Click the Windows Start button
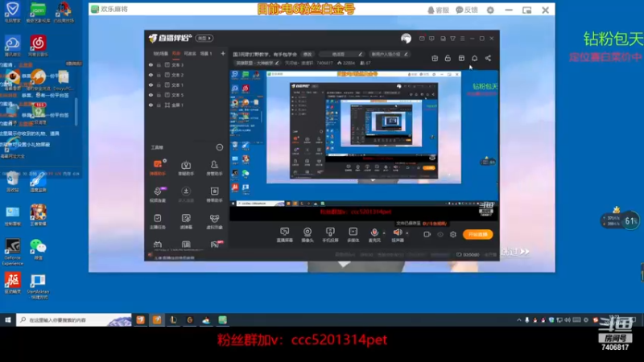The image size is (644, 362). coord(8,319)
